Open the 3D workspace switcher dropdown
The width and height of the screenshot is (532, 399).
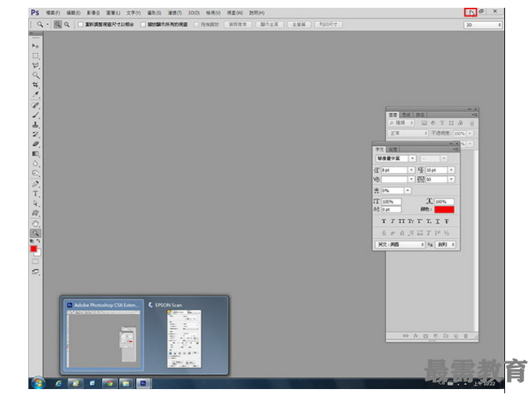483,25
